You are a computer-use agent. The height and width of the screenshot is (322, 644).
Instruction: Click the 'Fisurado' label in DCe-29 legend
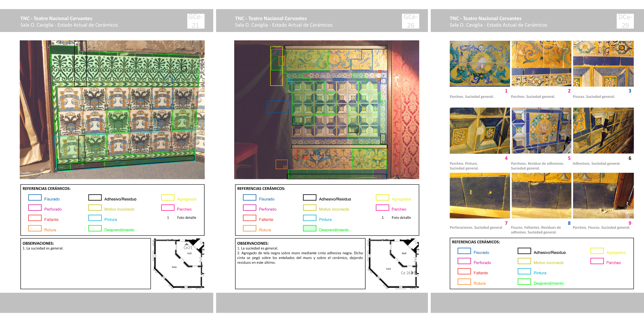click(481, 252)
